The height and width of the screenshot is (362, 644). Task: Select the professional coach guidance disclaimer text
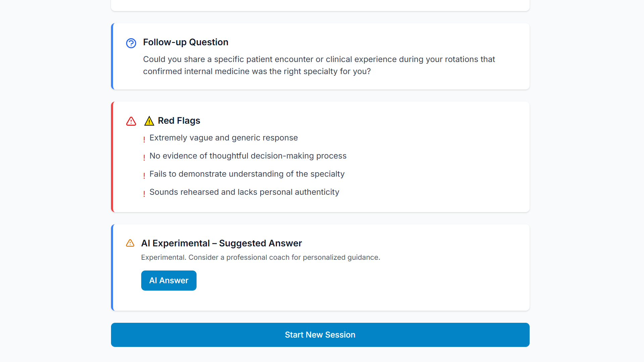(x=261, y=257)
